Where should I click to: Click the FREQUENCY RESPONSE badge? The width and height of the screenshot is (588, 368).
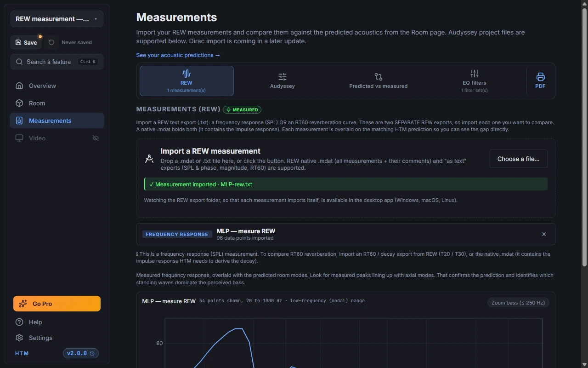tap(177, 234)
